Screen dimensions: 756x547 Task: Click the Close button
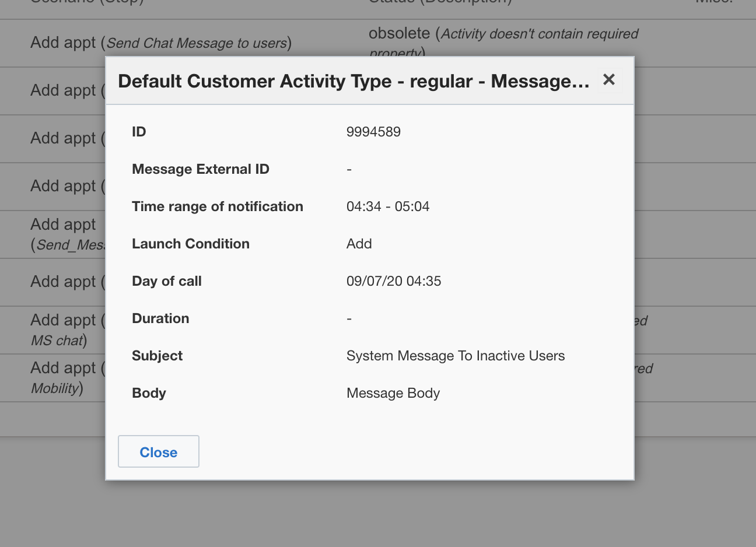[x=158, y=451]
